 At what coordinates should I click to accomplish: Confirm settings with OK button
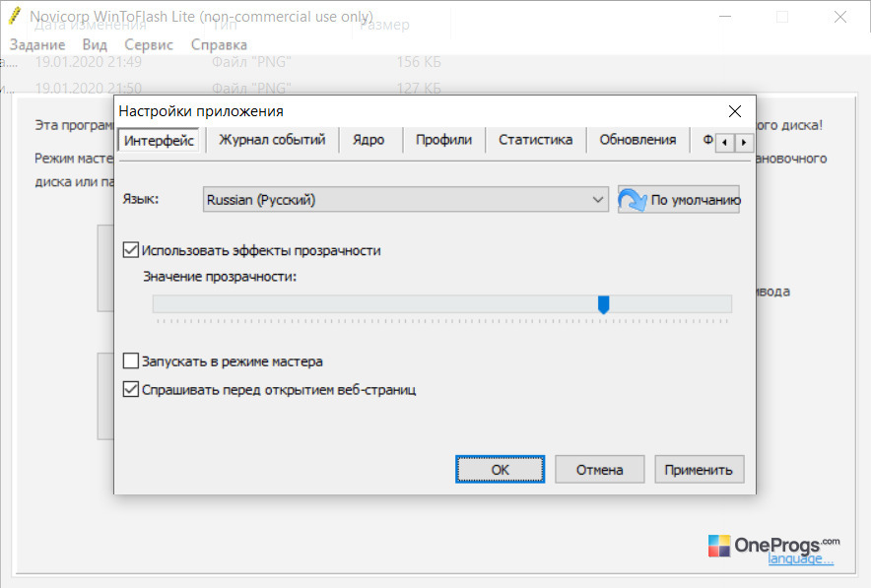coord(500,470)
